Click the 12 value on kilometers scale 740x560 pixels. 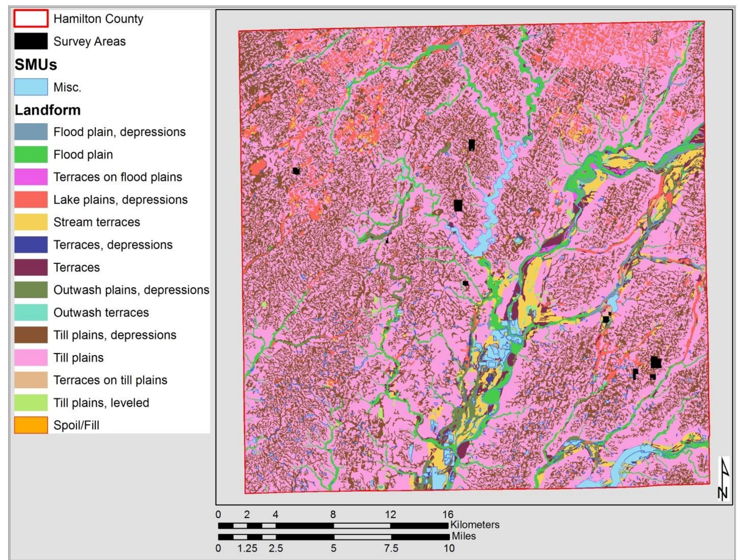click(390, 515)
